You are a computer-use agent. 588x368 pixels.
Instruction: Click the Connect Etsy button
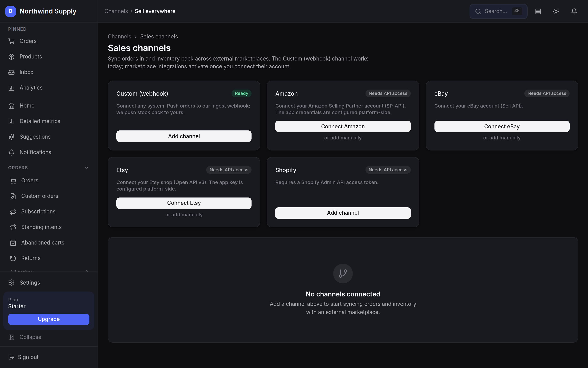click(184, 203)
